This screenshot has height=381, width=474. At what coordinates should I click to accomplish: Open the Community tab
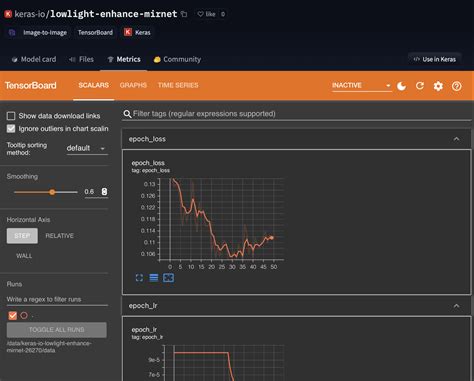click(x=177, y=59)
